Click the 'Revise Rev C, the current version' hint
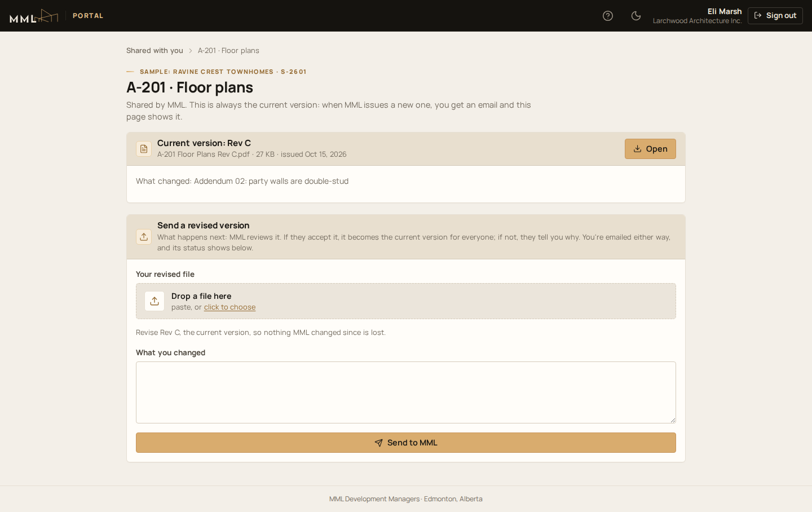The width and height of the screenshot is (812, 512). tap(261, 333)
